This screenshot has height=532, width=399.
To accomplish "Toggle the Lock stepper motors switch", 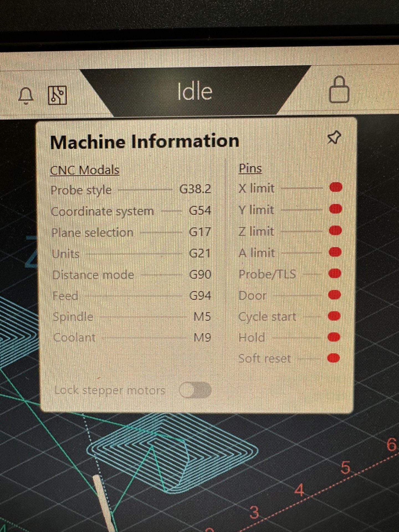I will pyautogui.click(x=195, y=391).
